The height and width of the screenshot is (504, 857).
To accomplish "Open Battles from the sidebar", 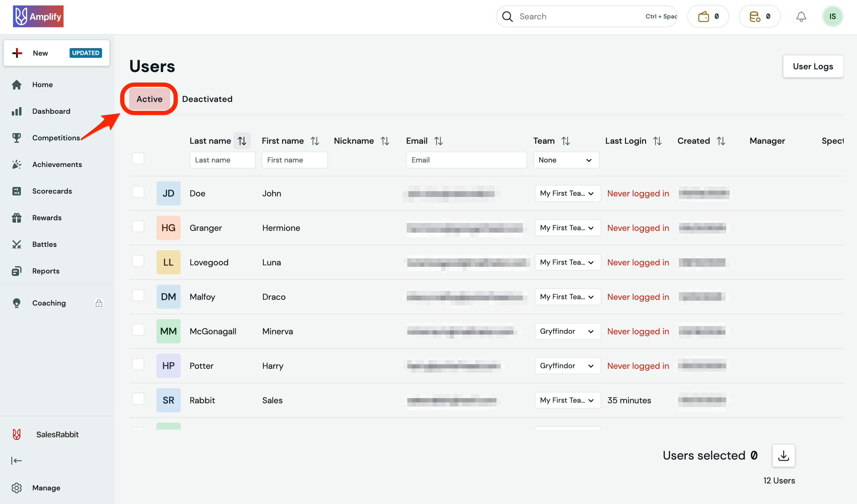I will [x=44, y=244].
